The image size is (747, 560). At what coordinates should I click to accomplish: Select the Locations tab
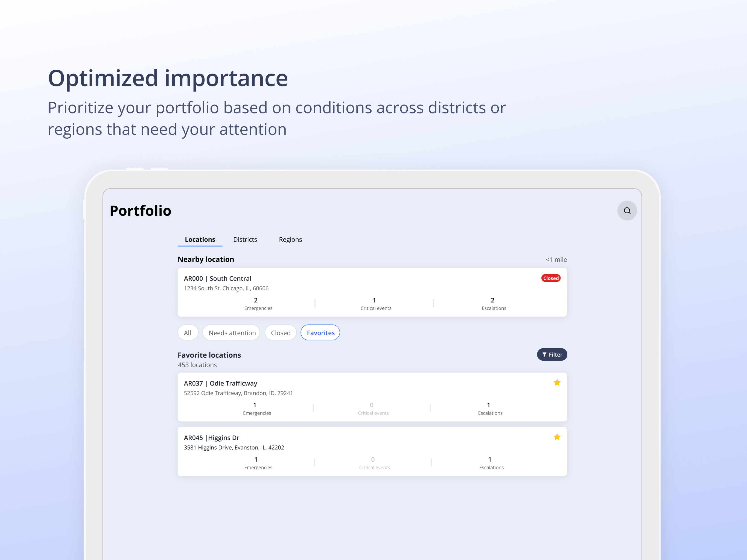pos(200,240)
